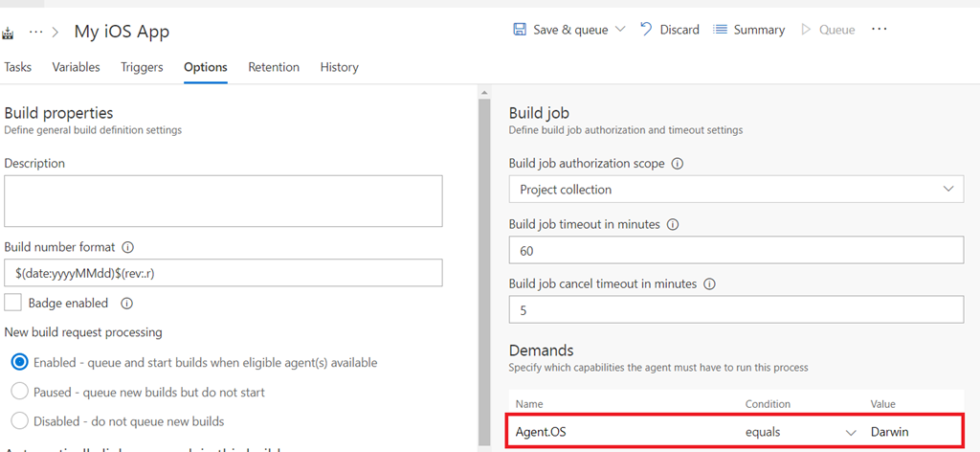Click the info icon next to Badge enabled
Screen dimensions: 980x452
(x=126, y=304)
